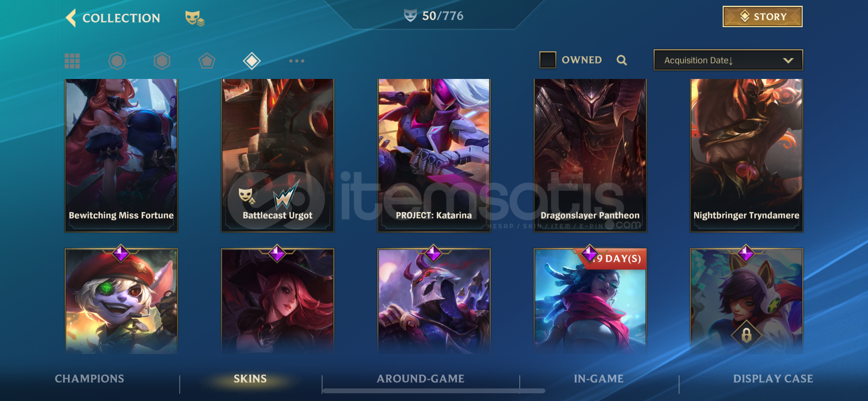Switch to the Champions tab
The height and width of the screenshot is (401, 868).
tap(90, 379)
